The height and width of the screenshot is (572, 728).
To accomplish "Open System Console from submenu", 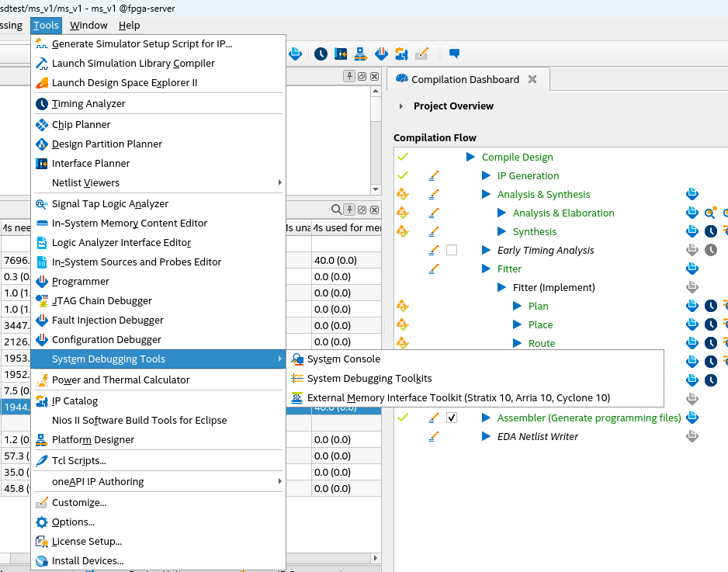I will [343, 359].
